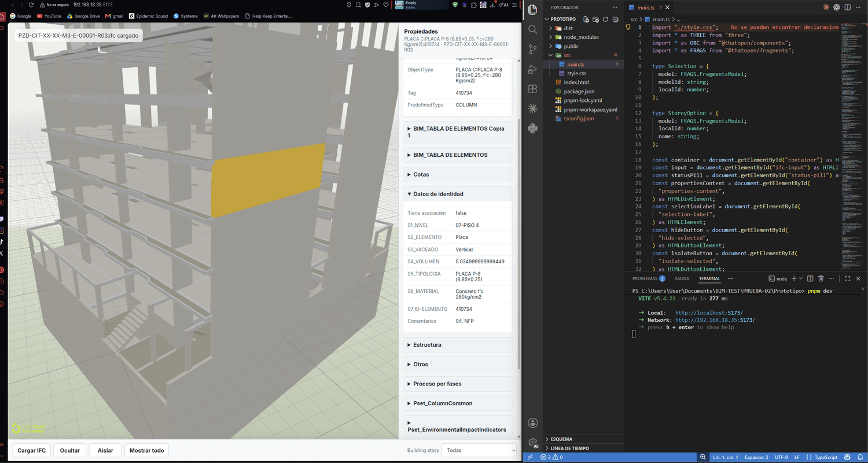
Task: Open the Extensions view in VS Code
Action: pos(533,89)
